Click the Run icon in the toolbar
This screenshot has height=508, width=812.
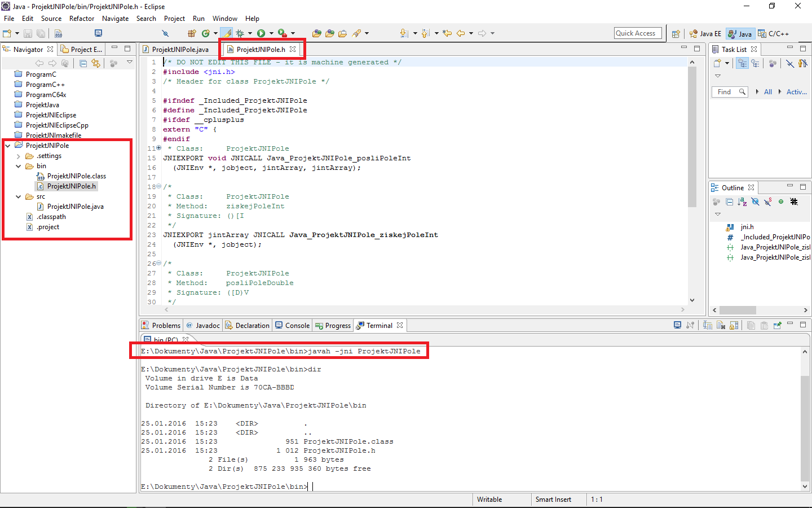coord(261,32)
